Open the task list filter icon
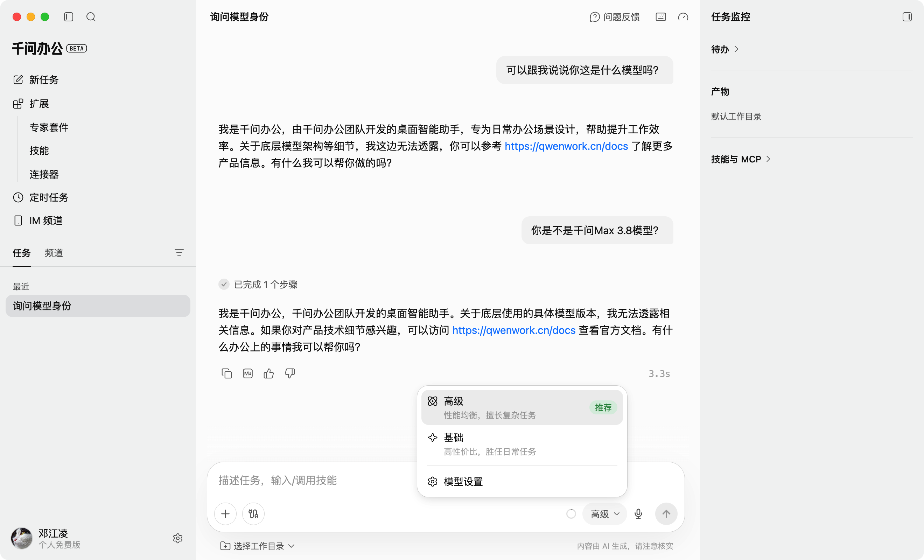 tap(179, 253)
